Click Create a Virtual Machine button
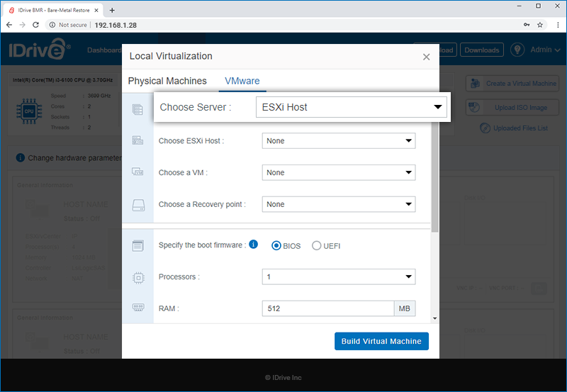Image resolution: width=567 pixels, height=392 pixels. [512, 84]
